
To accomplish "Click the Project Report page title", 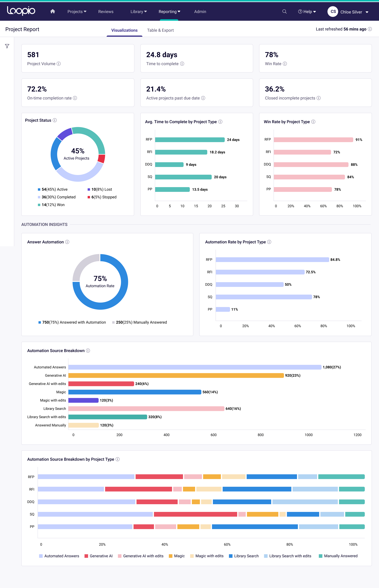I will pyautogui.click(x=22, y=29).
